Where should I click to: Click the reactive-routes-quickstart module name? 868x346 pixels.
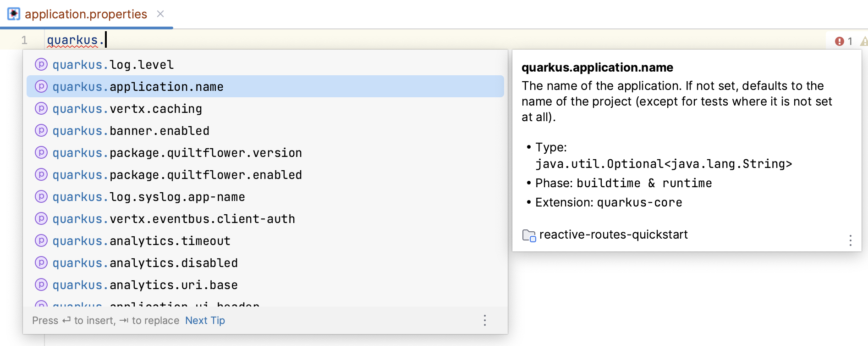(x=614, y=234)
